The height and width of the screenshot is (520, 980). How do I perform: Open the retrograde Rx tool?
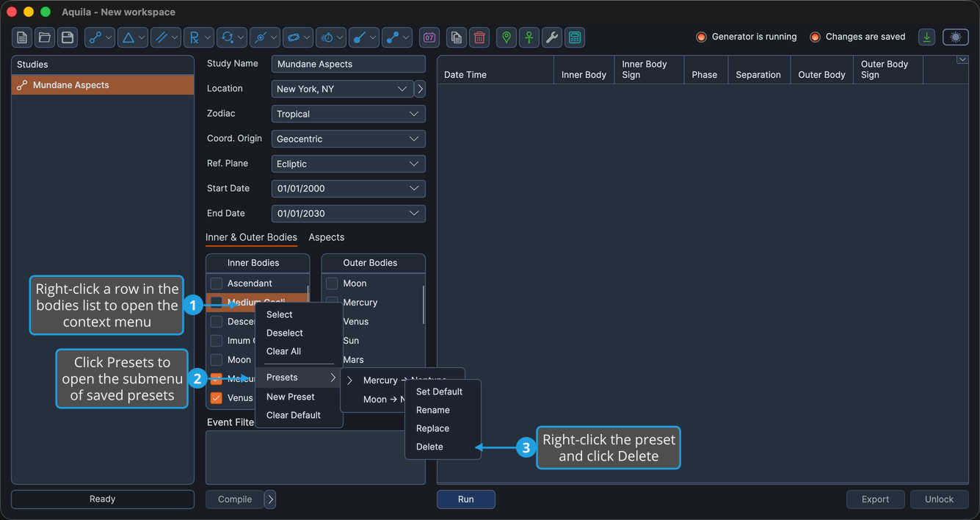pyautogui.click(x=198, y=37)
